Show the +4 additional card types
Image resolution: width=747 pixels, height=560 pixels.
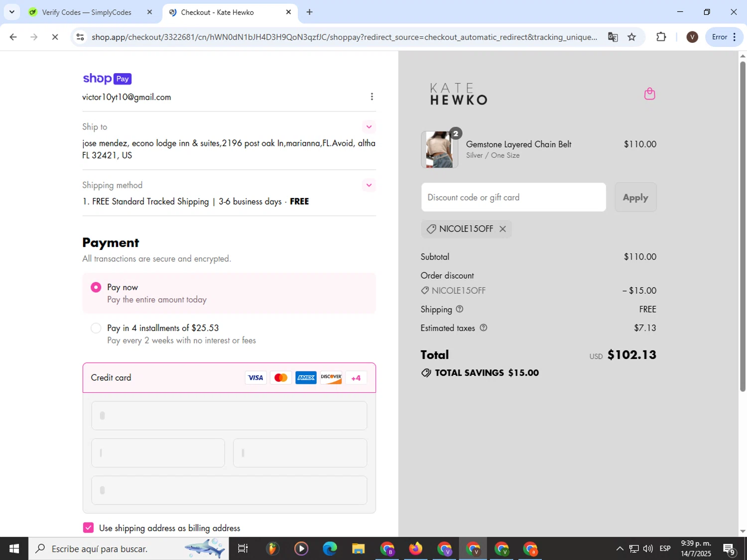point(356,378)
